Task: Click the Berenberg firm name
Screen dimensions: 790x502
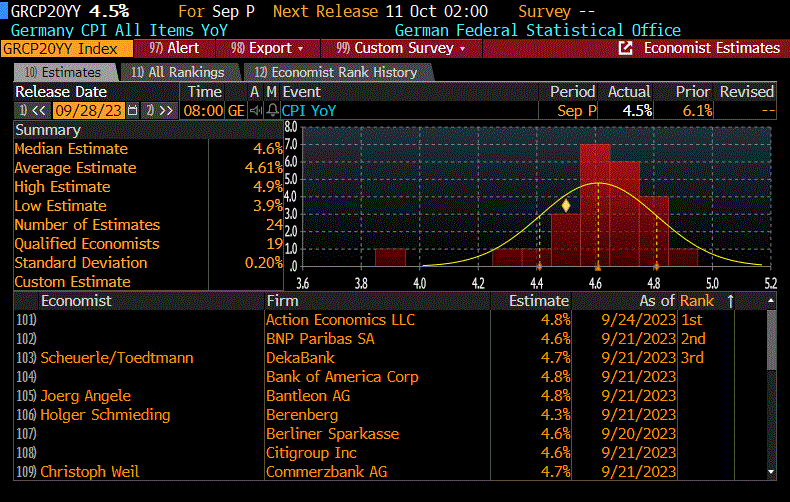Action: [302, 415]
